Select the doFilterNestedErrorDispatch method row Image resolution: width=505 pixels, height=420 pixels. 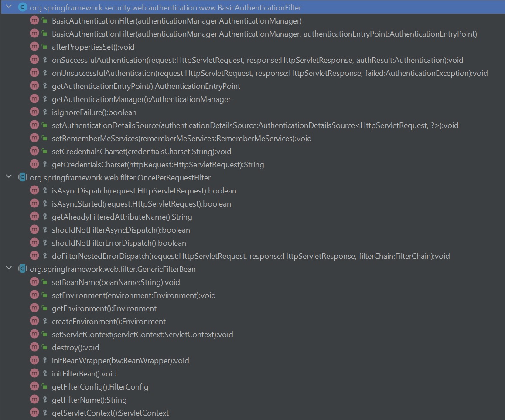(250, 256)
